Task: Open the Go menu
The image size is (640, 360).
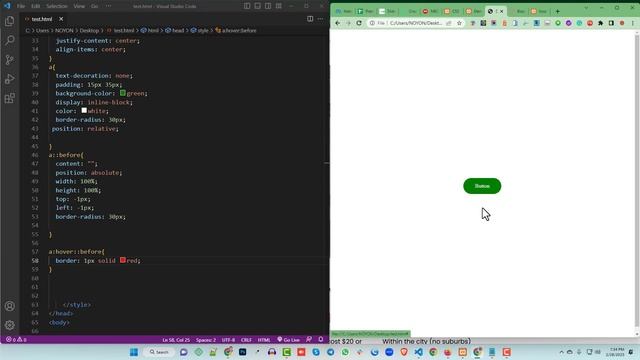Action: pos(94,6)
